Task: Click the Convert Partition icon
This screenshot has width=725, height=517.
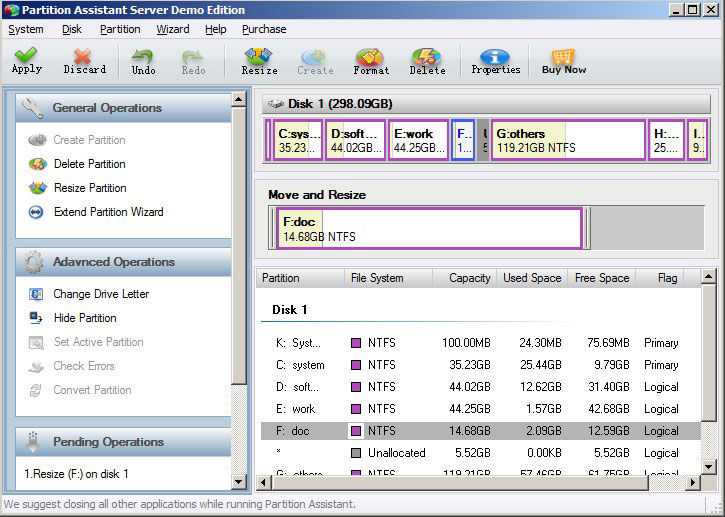Action: [36, 390]
